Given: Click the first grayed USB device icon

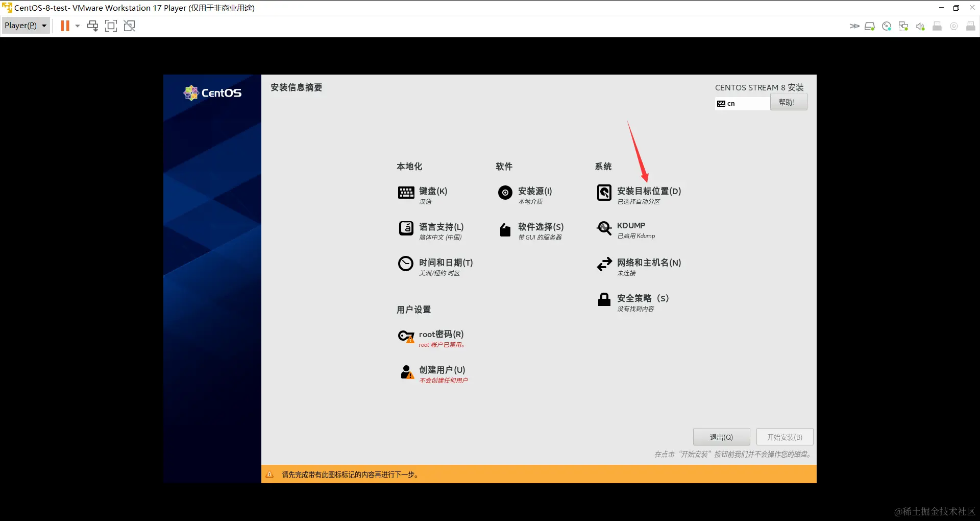Looking at the screenshot, I should (937, 26).
